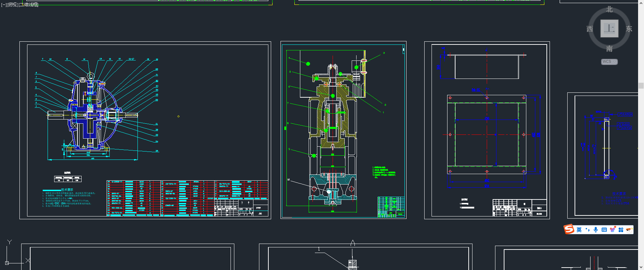Click the IME mascot assistant icon
The width and height of the screenshot is (644, 270).
629,230
